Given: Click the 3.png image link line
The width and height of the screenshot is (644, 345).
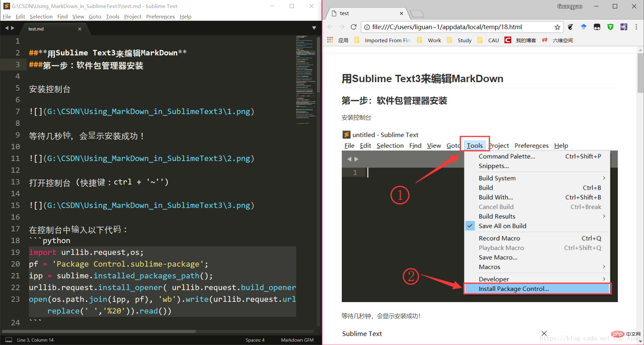Looking at the screenshot, I should (x=142, y=205).
